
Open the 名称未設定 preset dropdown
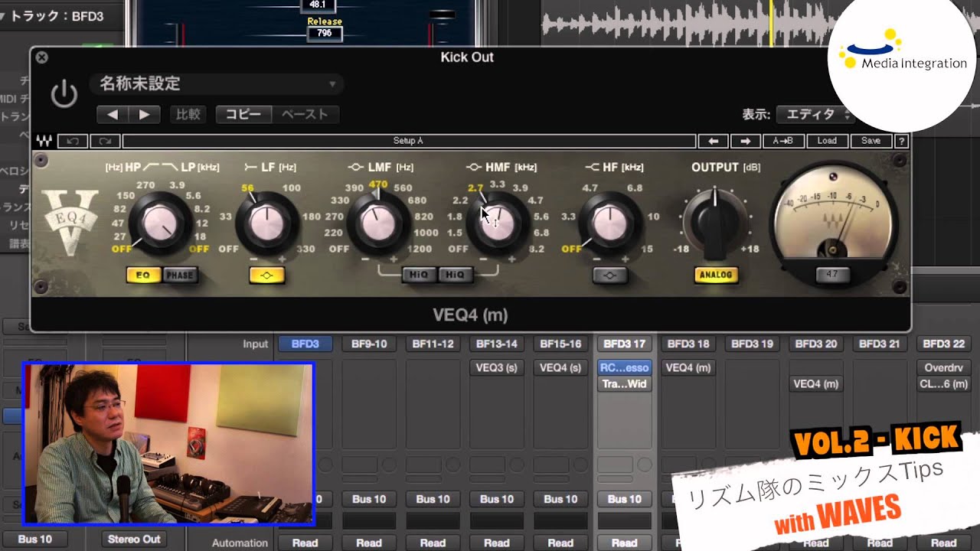217,84
